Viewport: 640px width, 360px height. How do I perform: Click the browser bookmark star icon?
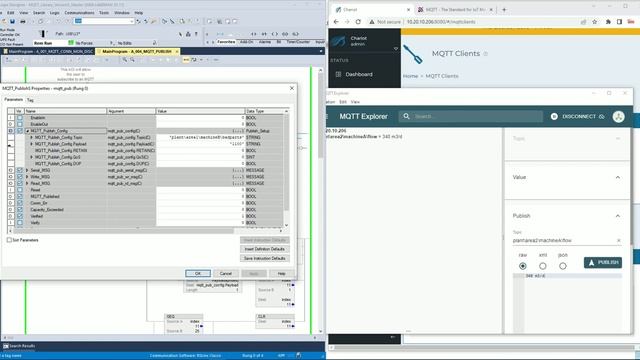[595, 22]
